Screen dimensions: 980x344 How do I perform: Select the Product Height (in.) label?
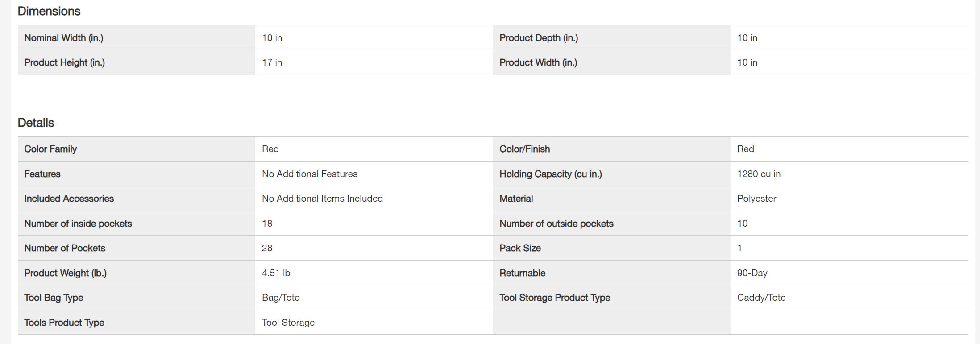pyautogui.click(x=65, y=62)
